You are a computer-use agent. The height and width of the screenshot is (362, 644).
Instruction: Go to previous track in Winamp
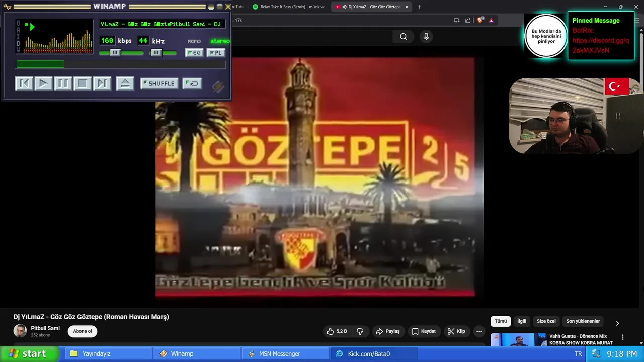coord(24,83)
